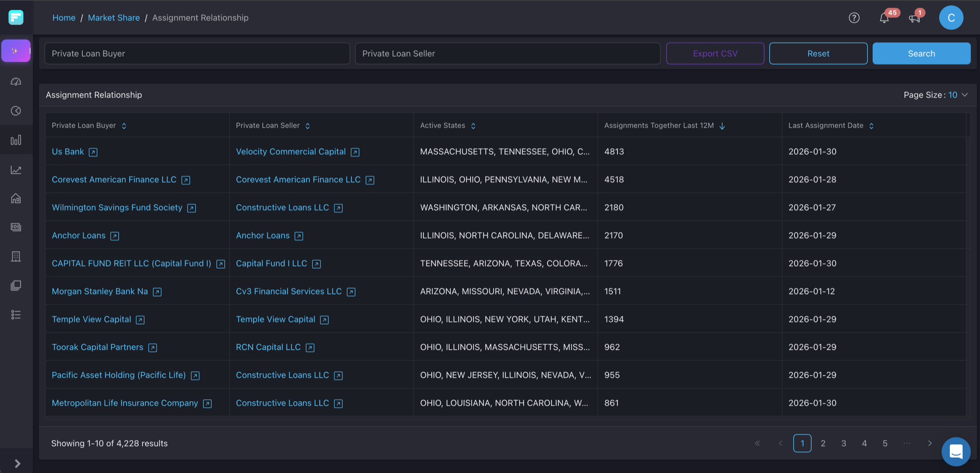Focus the Private Loan Seller search field
This screenshot has width=980, height=473.
[x=507, y=54]
